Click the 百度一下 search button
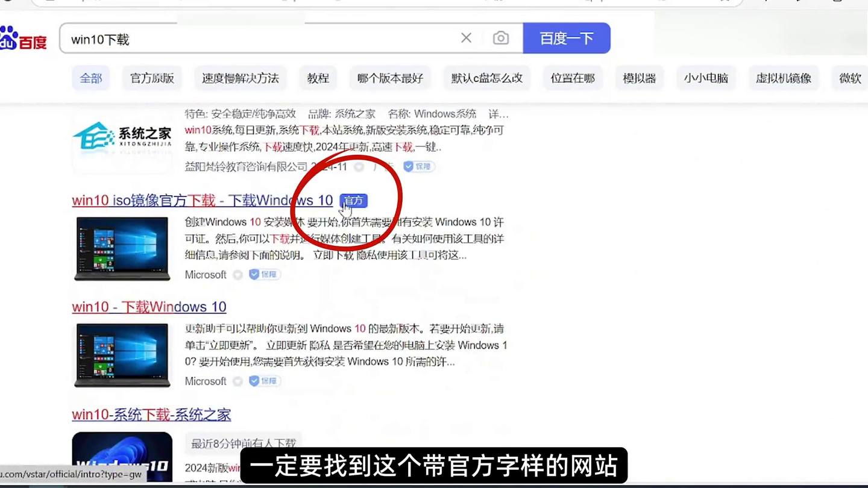The image size is (868, 488). click(x=567, y=38)
